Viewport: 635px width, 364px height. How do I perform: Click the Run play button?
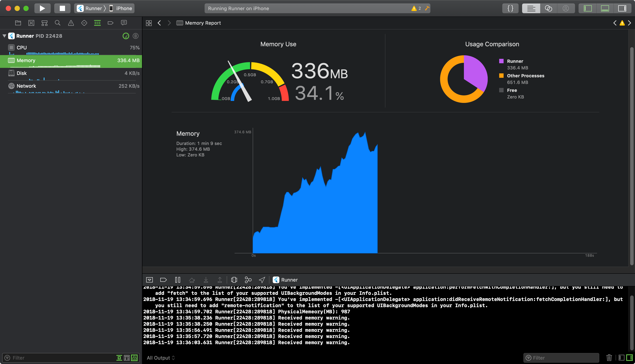[x=42, y=8]
